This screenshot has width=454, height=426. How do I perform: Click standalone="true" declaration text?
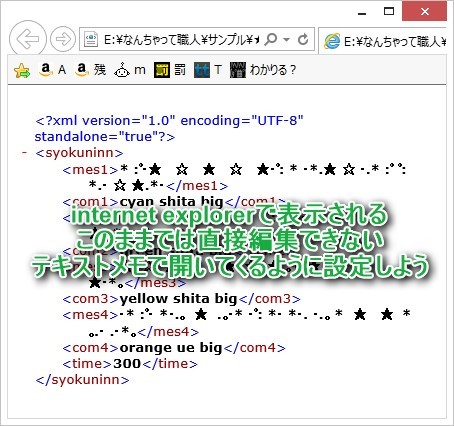pyautogui.click(x=105, y=137)
